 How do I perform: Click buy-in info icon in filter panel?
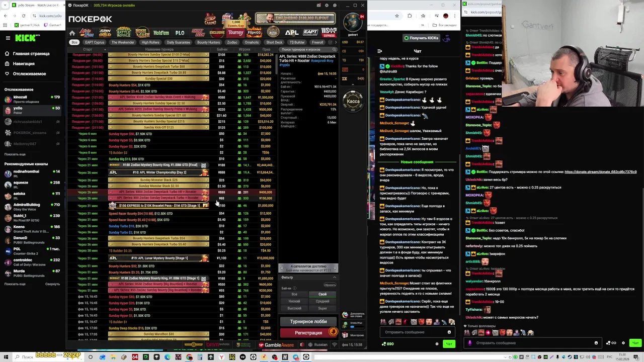click(295, 288)
